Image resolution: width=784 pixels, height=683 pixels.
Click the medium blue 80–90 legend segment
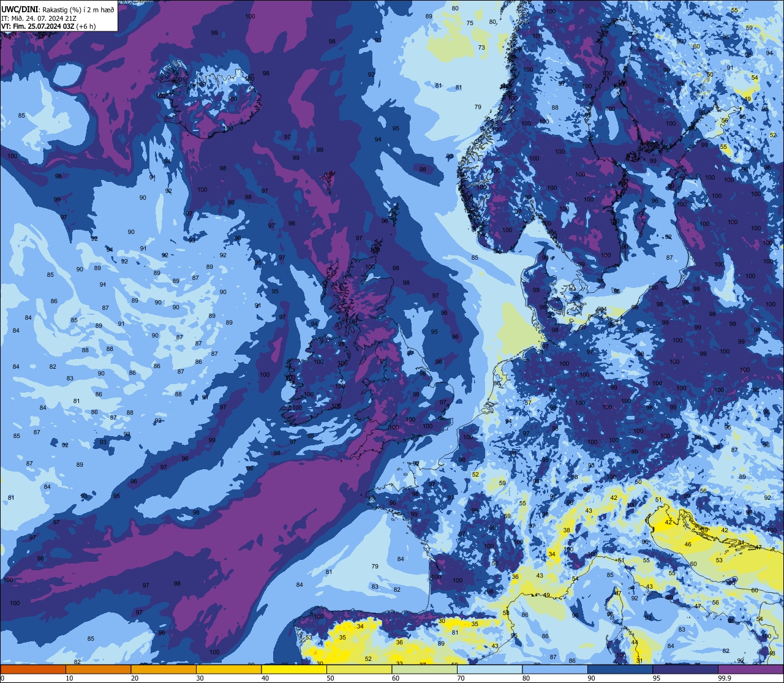(x=555, y=669)
